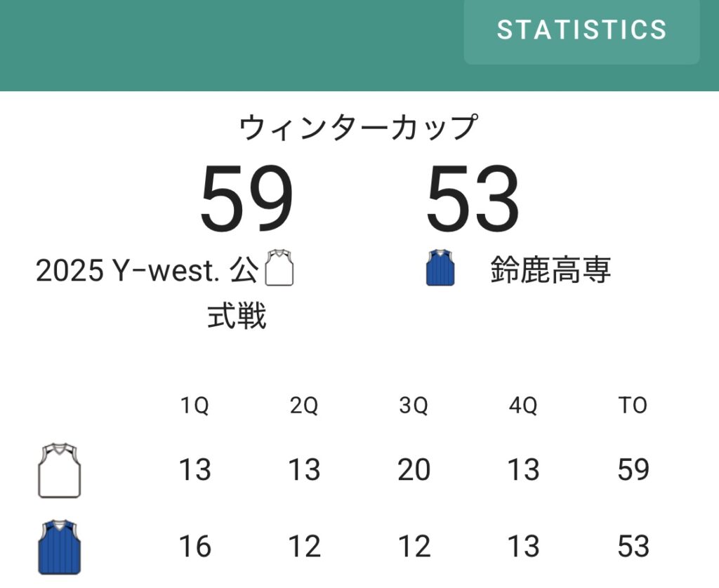Viewport: 719px width, 588px height.
Task: Select the 3Q column header
Action: point(414,406)
